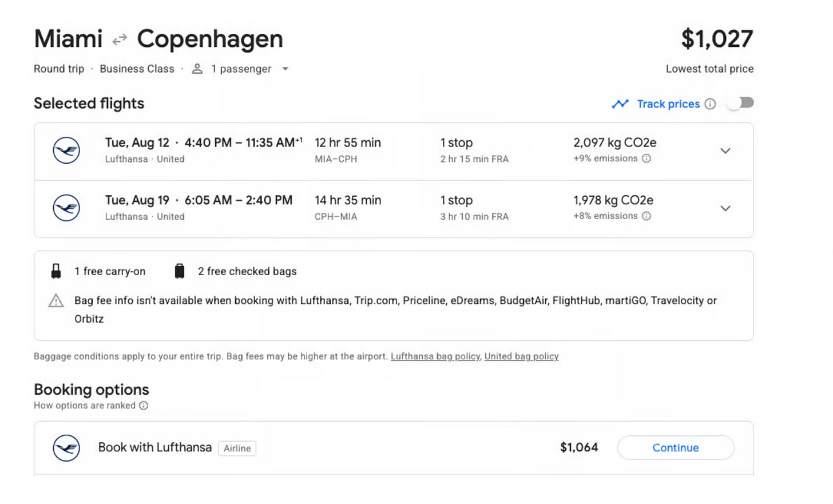Viewport: 833px width, 504px height.
Task: Expand the Tue, Aug 12 flight details
Action: [725, 151]
